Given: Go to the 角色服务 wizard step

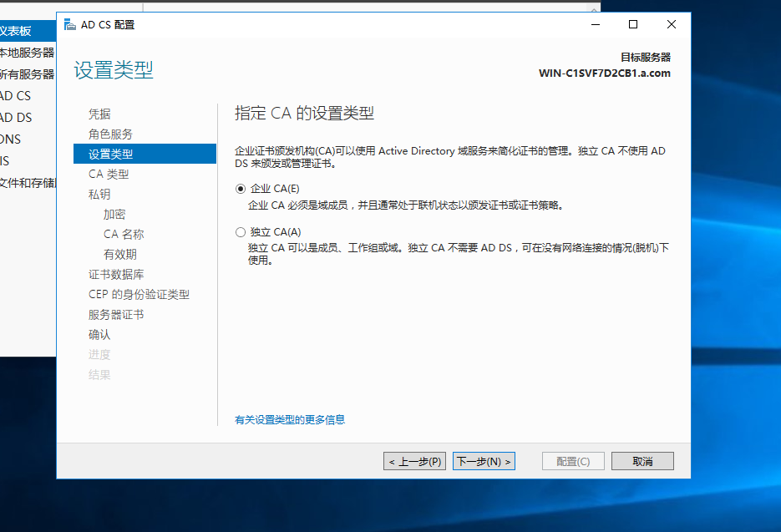Looking at the screenshot, I should tap(110, 134).
